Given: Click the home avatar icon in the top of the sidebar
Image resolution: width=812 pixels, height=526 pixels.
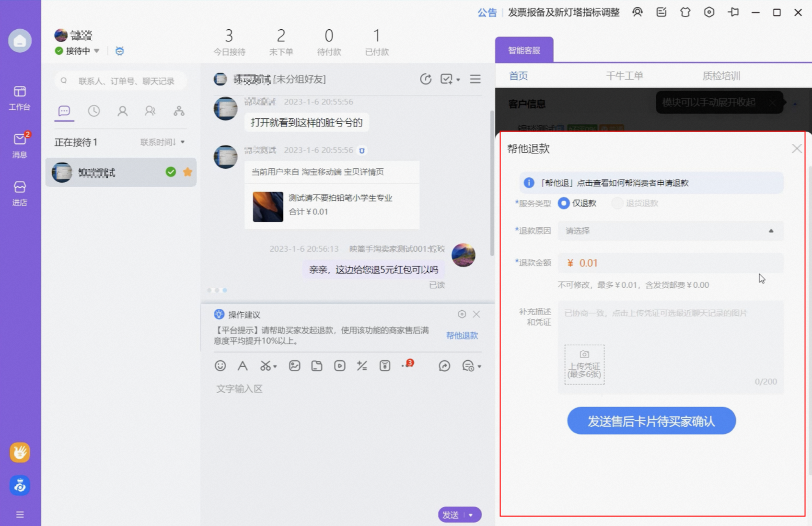Looking at the screenshot, I should [20, 41].
